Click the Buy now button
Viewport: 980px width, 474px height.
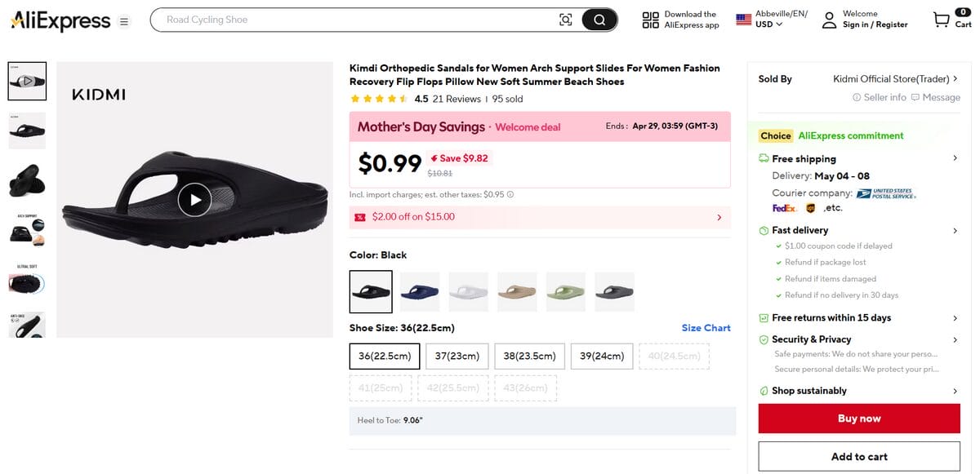pos(857,418)
